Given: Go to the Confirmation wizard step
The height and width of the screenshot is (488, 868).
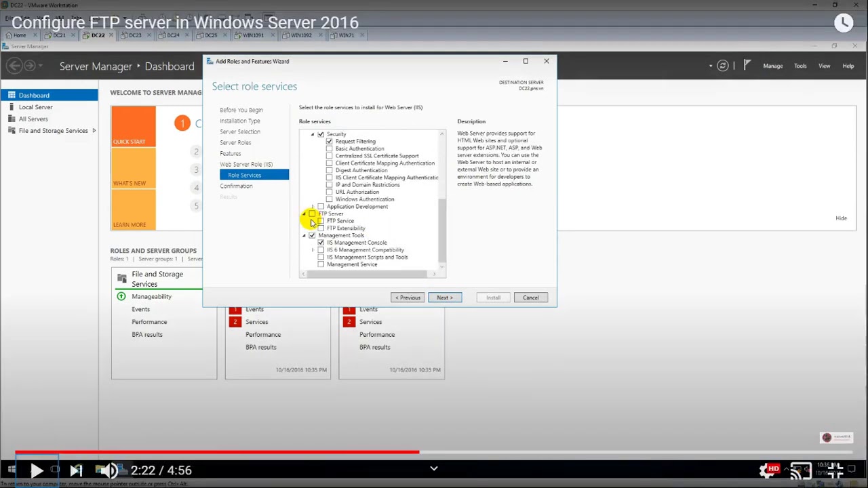Looking at the screenshot, I should click(x=236, y=186).
